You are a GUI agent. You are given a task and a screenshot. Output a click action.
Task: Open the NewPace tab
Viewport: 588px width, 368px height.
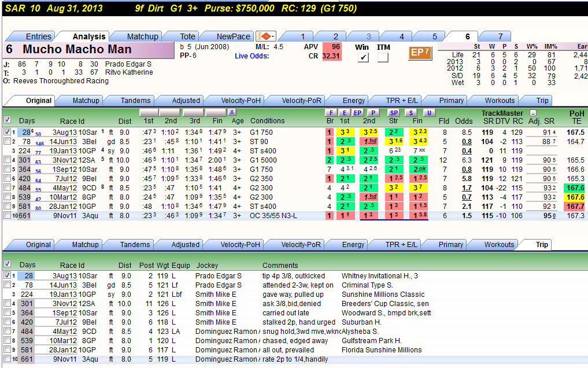click(x=233, y=36)
